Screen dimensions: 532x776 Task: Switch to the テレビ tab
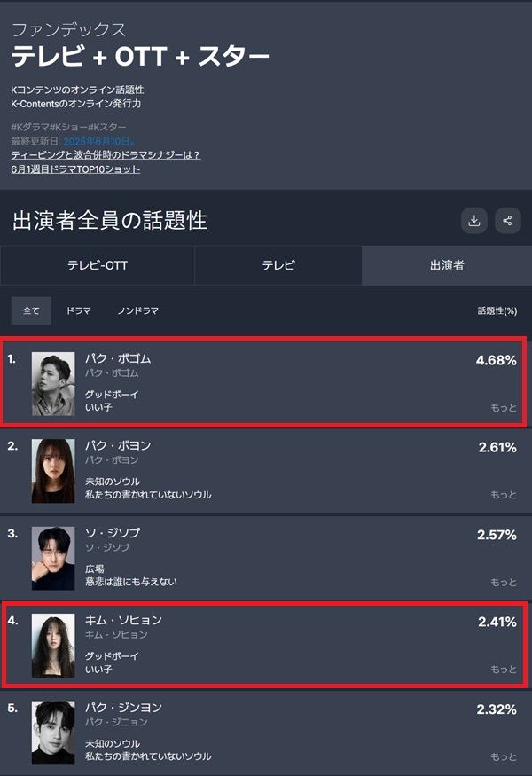278,265
